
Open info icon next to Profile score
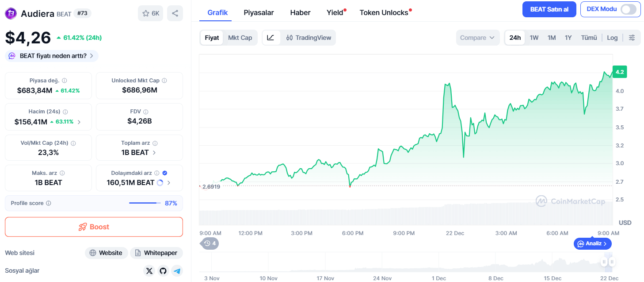pyautogui.click(x=49, y=203)
